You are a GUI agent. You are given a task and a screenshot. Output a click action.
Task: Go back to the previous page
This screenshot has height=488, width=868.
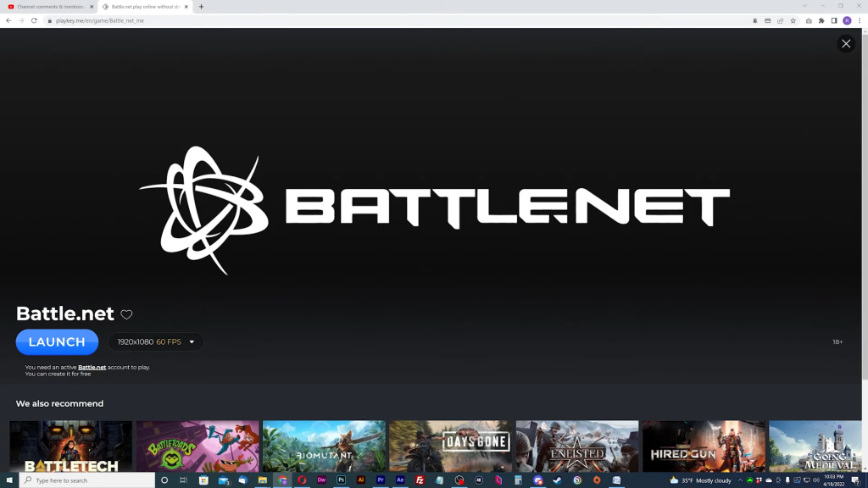(8, 20)
